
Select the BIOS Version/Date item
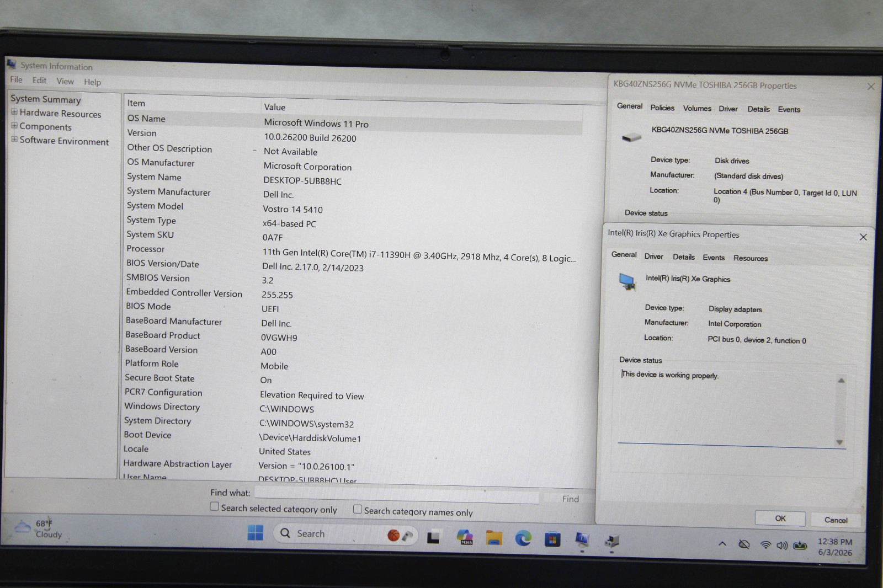pyautogui.click(x=162, y=264)
